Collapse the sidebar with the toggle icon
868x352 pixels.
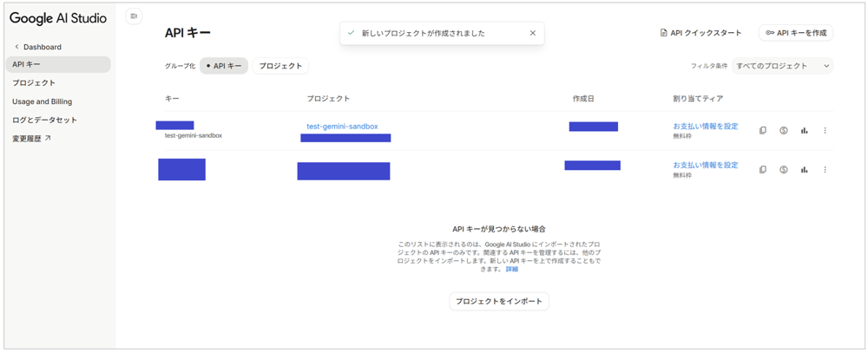pos(134,16)
